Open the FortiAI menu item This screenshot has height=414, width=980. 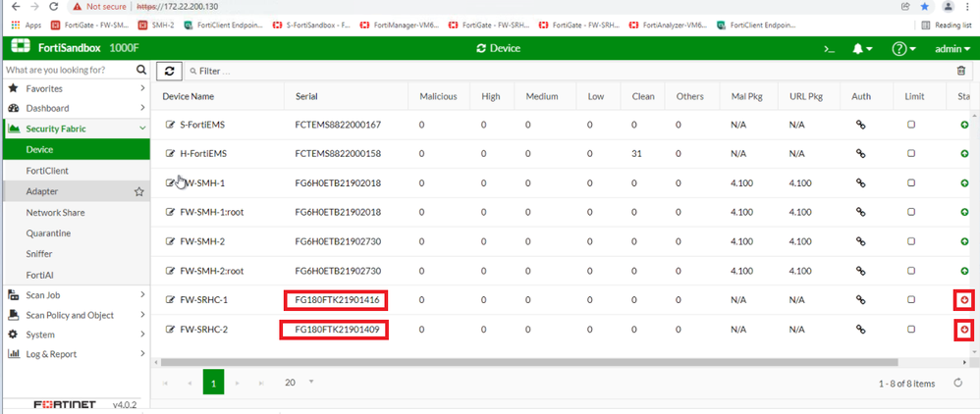[x=77, y=275]
